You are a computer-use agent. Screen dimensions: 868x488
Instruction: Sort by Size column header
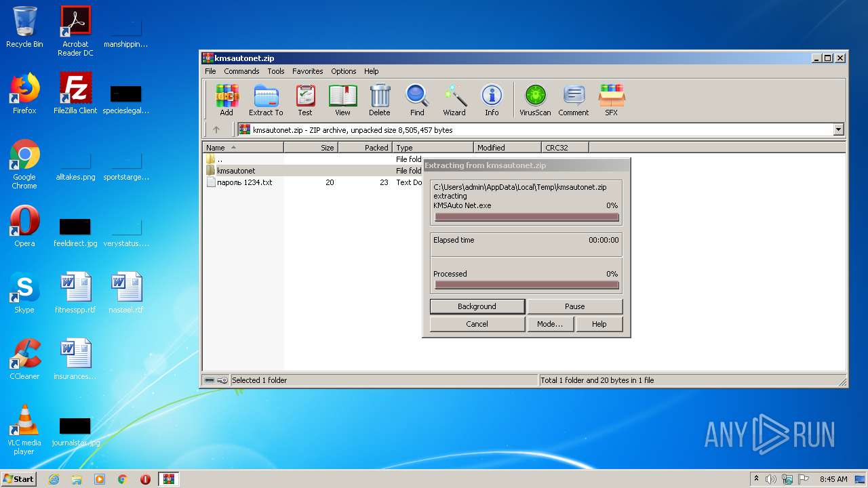311,147
